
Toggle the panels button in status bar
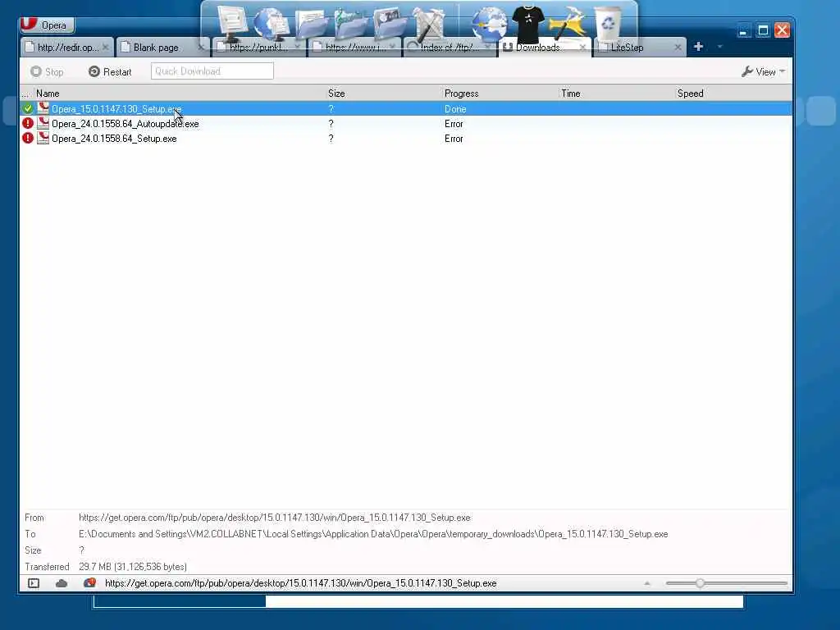(34, 583)
